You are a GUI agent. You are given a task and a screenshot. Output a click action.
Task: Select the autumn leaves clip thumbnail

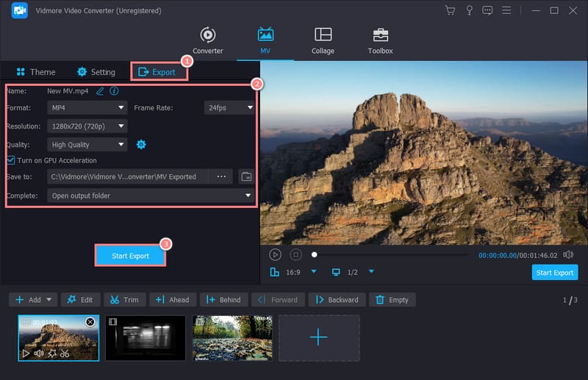coord(232,337)
